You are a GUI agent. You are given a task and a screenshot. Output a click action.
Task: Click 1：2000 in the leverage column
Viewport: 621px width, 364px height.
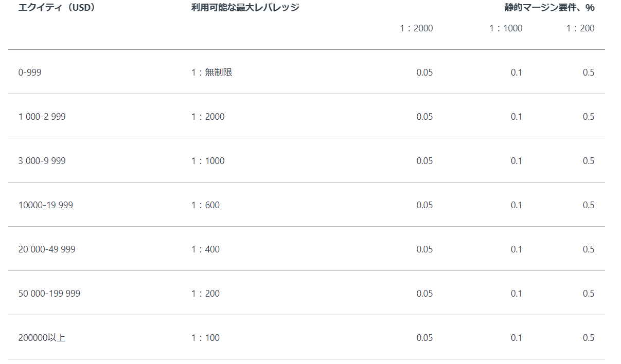208,117
